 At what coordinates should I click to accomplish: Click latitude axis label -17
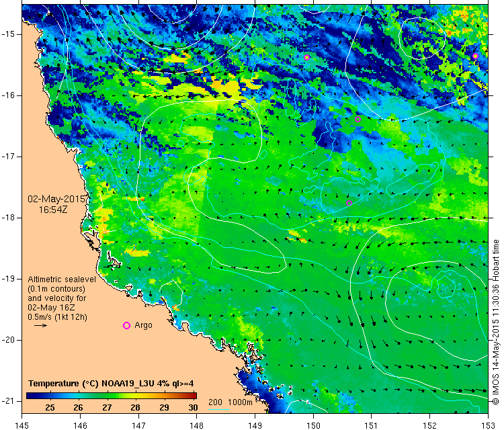8,157
